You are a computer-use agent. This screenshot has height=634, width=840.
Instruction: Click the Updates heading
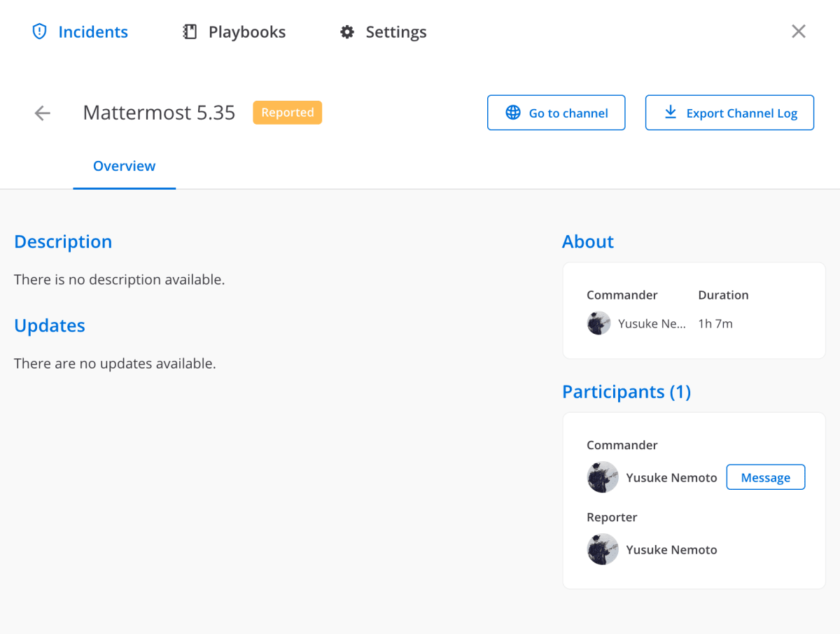pos(50,325)
